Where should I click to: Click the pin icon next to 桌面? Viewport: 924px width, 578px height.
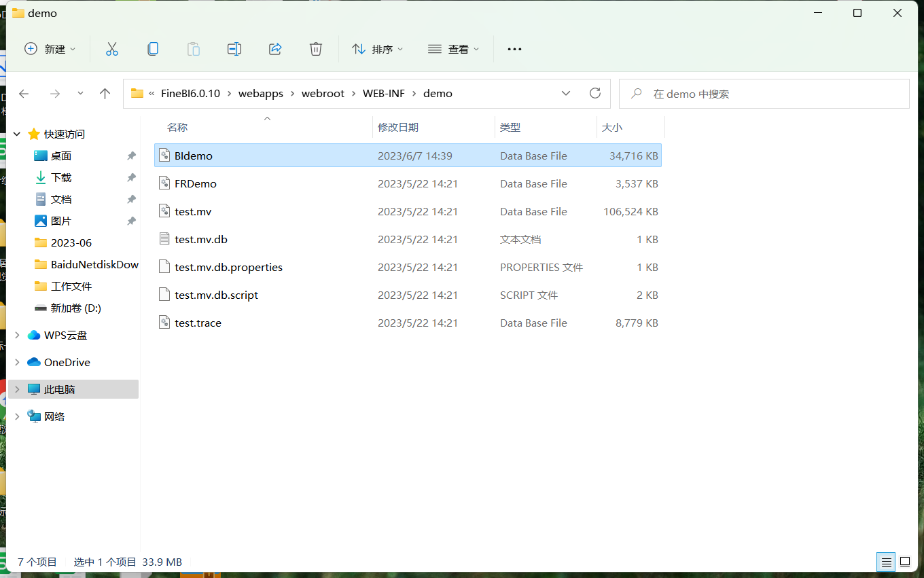tap(131, 156)
